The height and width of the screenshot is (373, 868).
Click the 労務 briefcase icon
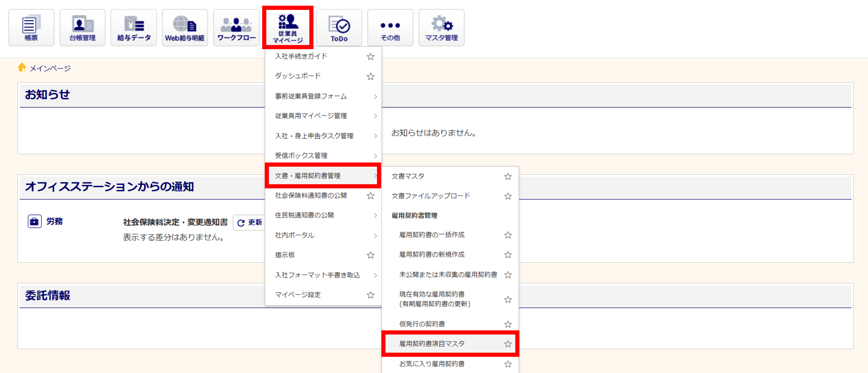pos(35,221)
